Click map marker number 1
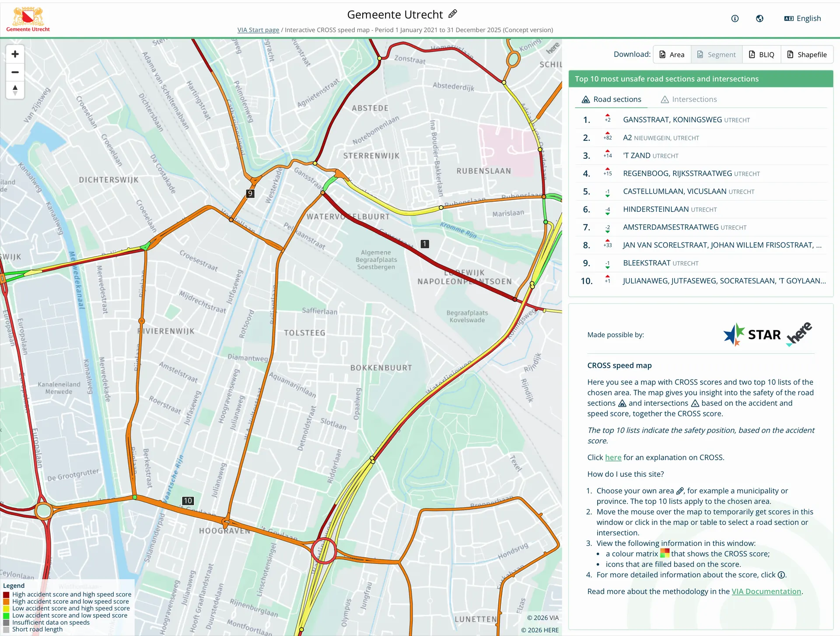 [425, 244]
